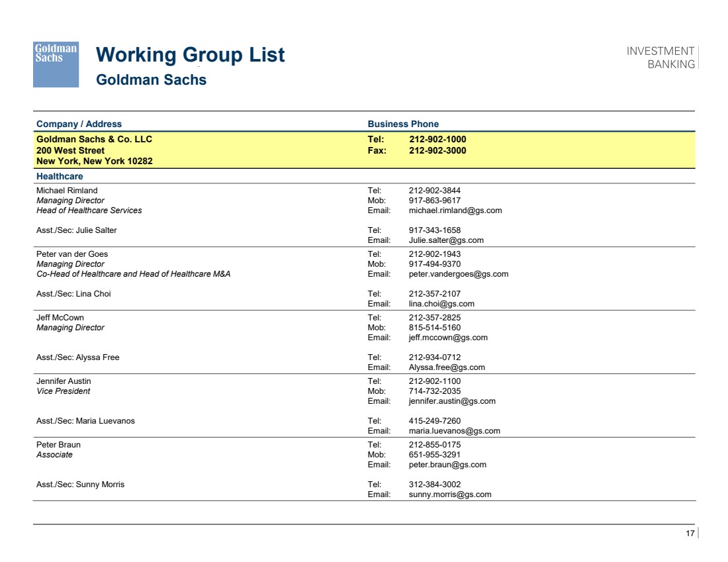Click the 'Goldman Sachs' subtitle

click(151, 80)
